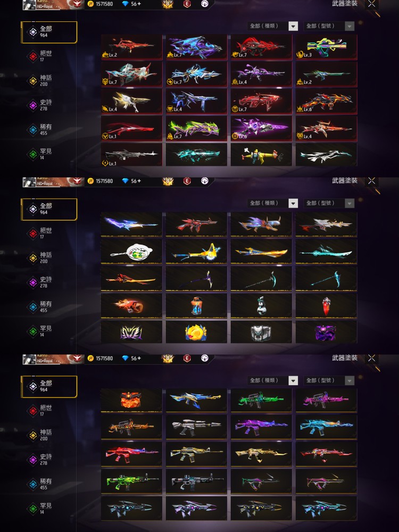Screen dimensions: 399x532
Task: Pick the yellow chicken launcher skin
Action: [x=261, y=155]
